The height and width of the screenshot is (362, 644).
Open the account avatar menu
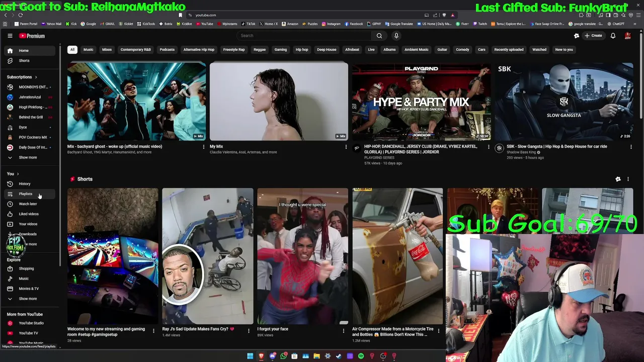point(628,36)
